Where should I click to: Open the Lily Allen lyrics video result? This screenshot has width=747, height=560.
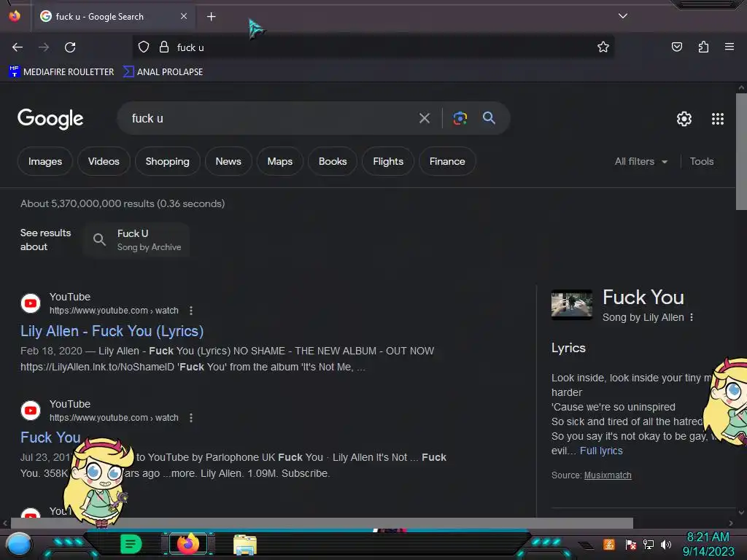112,331
